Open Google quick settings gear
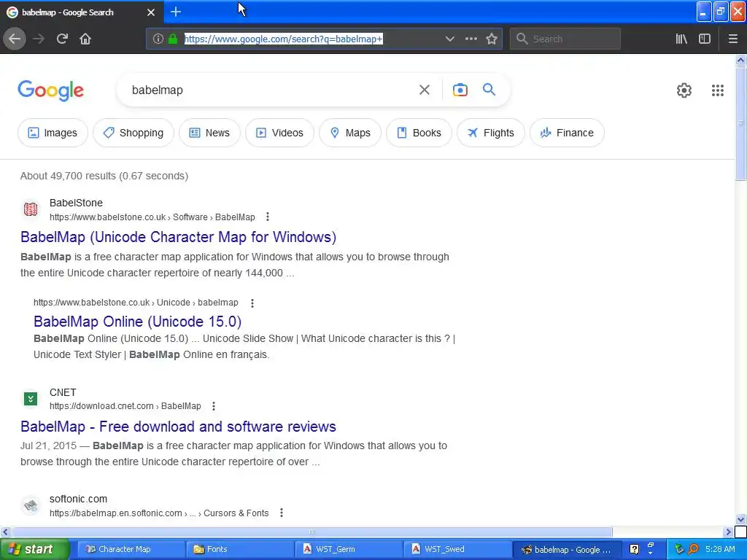This screenshot has width=747, height=560. pyautogui.click(x=684, y=90)
